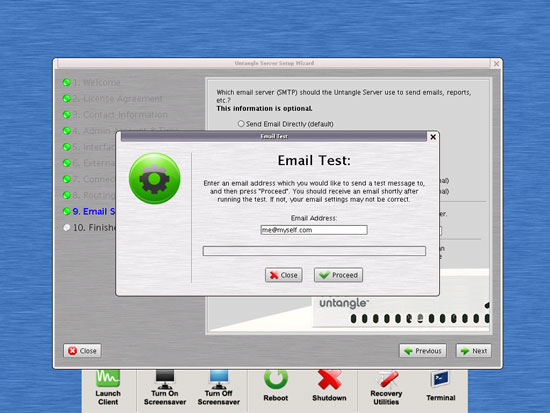Open Recovery Utilities

click(x=386, y=387)
